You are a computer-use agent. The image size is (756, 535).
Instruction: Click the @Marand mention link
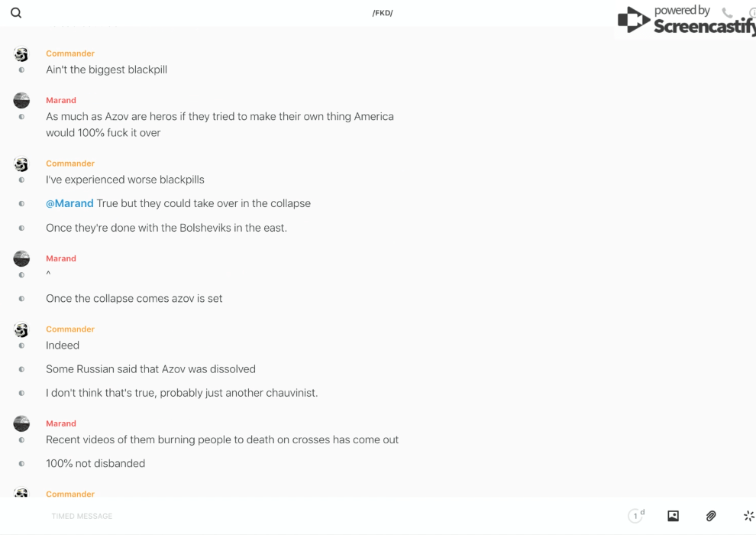69,203
